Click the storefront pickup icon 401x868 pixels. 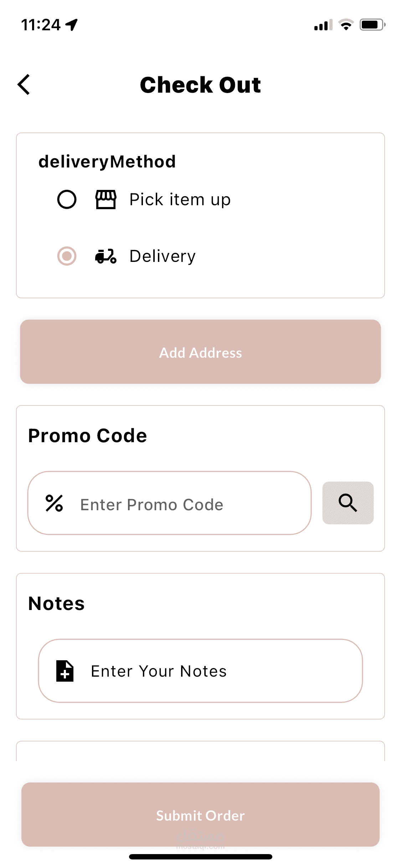click(106, 200)
